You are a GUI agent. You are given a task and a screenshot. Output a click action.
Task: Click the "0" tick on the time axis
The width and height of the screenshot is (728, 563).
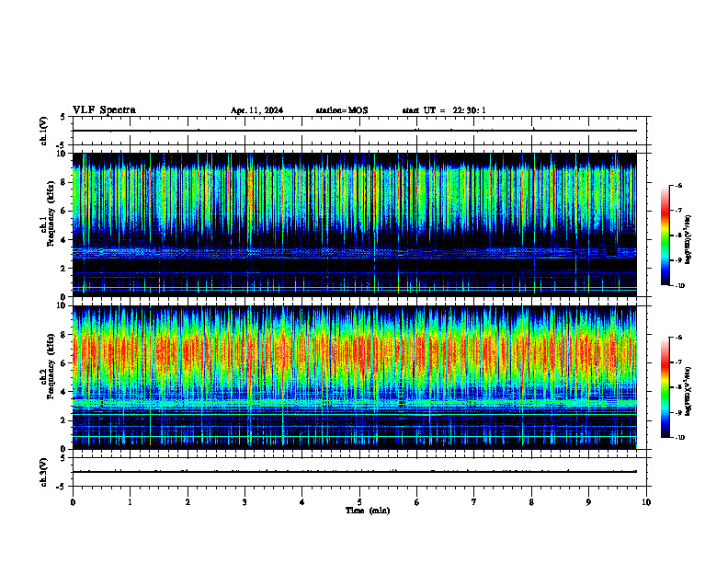73,502
